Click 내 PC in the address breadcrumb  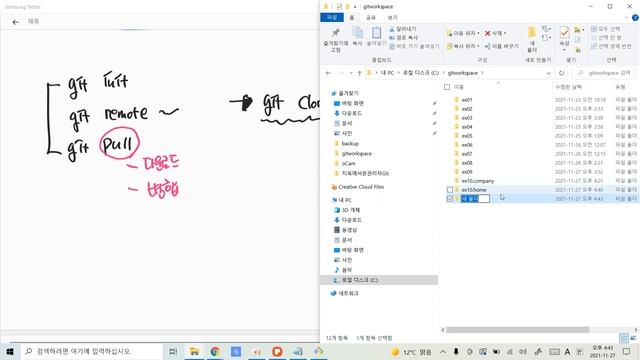[x=387, y=73]
